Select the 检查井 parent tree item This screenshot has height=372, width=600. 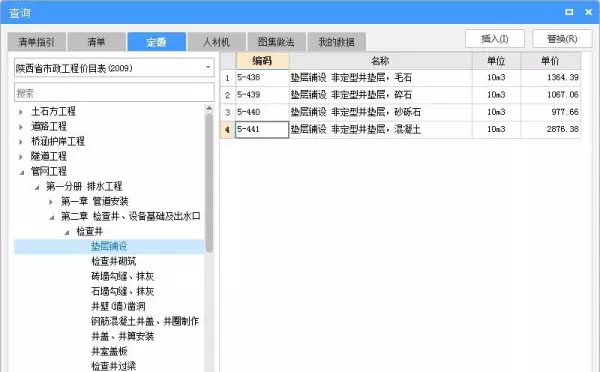click(90, 231)
